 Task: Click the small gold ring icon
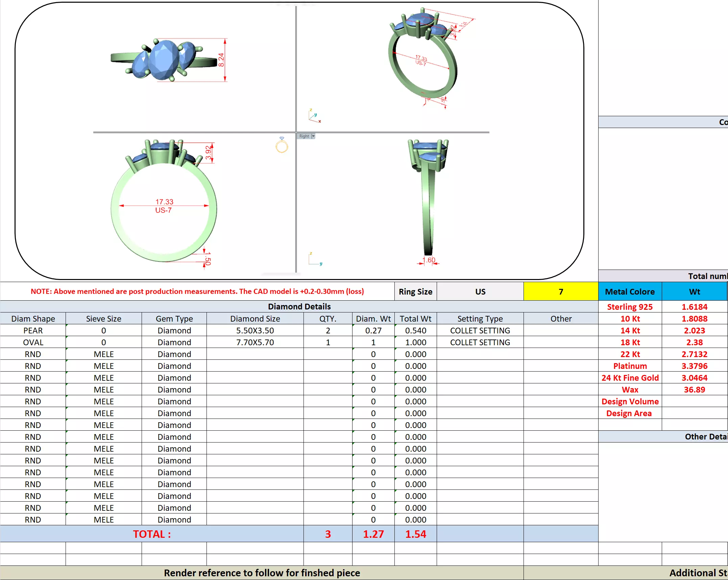[282, 146]
